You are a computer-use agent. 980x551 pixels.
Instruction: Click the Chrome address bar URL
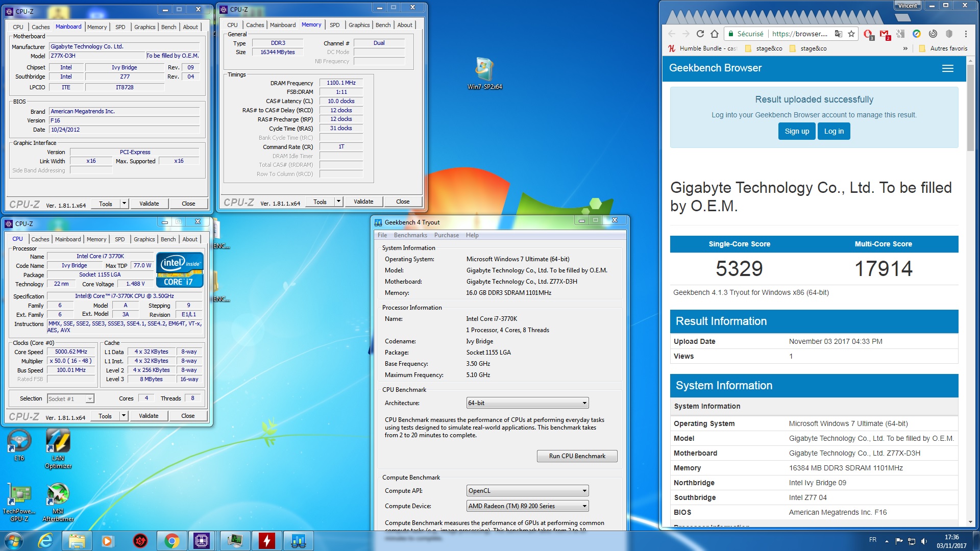tap(800, 34)
